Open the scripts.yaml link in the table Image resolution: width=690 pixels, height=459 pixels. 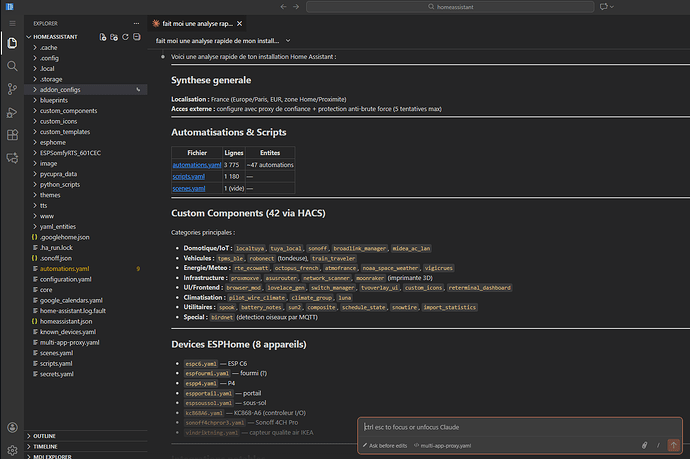187,175
